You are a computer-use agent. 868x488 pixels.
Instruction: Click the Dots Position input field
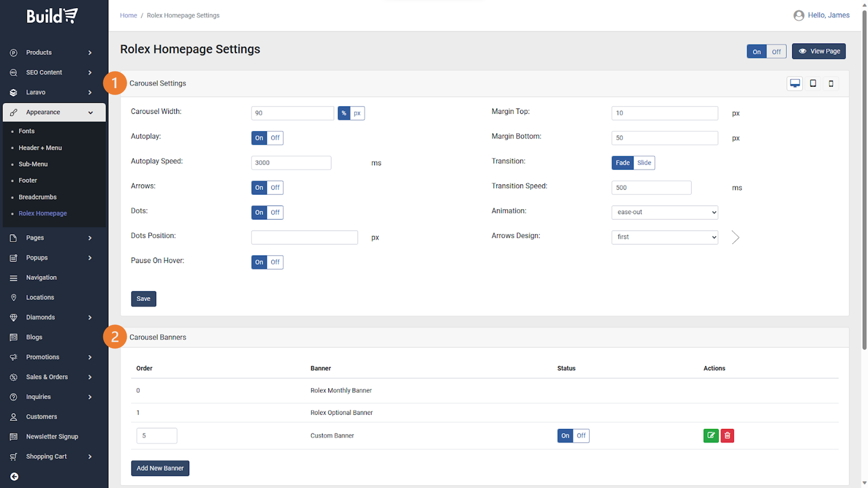click(304, 237)
